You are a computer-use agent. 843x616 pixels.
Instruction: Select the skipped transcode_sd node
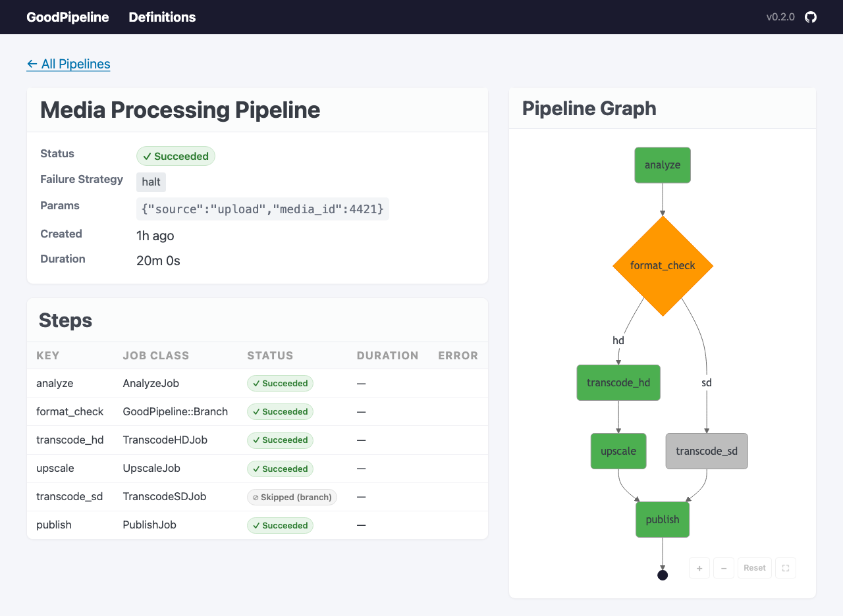[x=706, y=451]
